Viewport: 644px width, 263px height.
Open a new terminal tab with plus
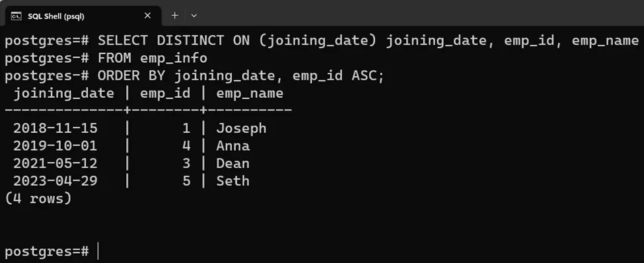click(174, 16)
